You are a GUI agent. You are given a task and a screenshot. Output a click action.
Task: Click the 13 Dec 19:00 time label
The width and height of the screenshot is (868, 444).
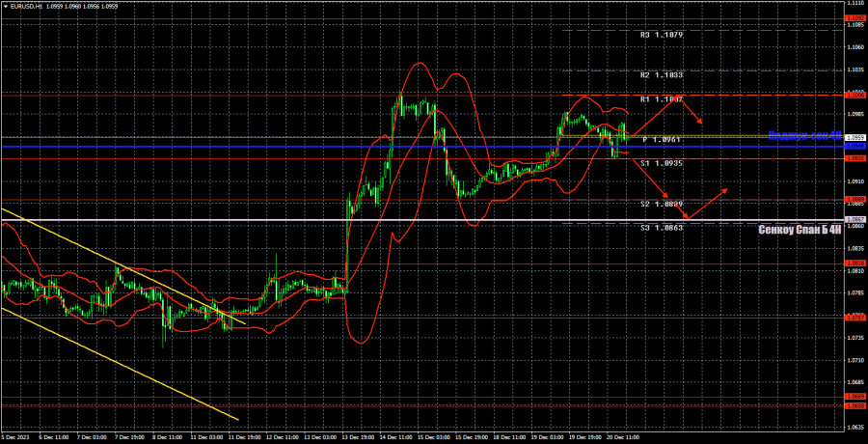pos(357,437)
